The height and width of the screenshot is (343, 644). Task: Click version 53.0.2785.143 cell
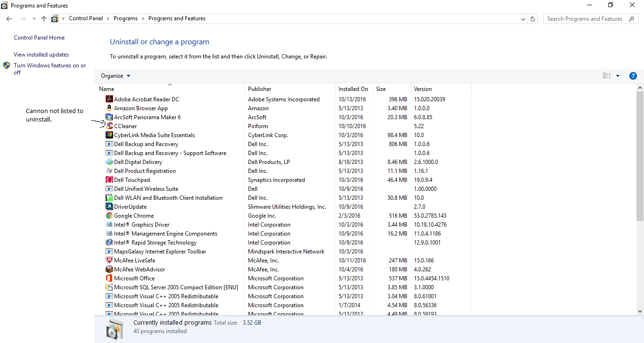(430, 216)
